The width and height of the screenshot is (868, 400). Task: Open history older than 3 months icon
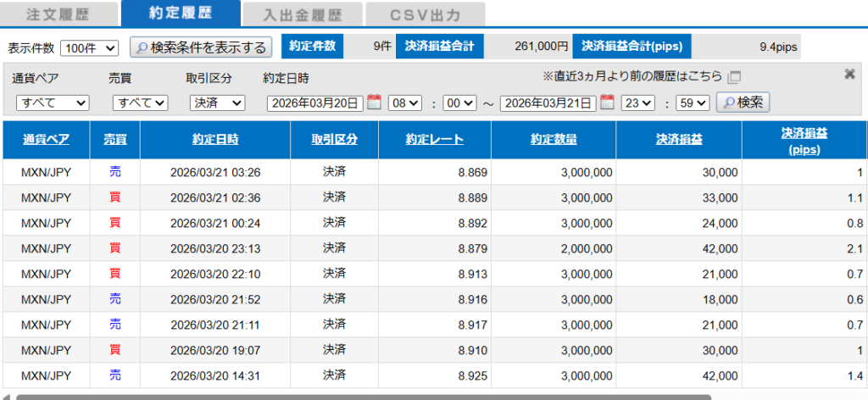click(x=735, y=77)
